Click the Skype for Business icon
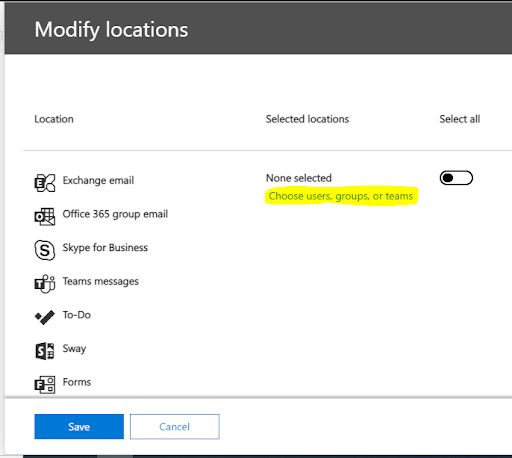The width and height of the screenshot is (512, 458). click(x=45, y=250)
